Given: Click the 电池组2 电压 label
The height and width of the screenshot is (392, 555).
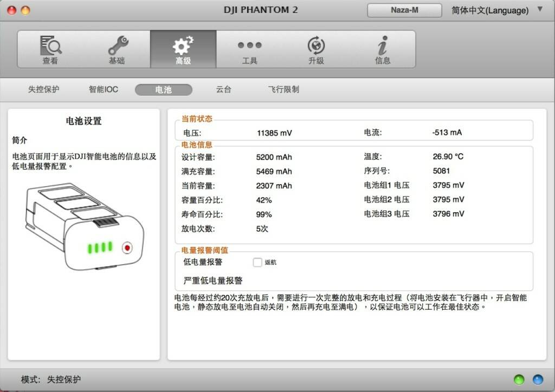Looking at the screenshot, I should 386,200.
